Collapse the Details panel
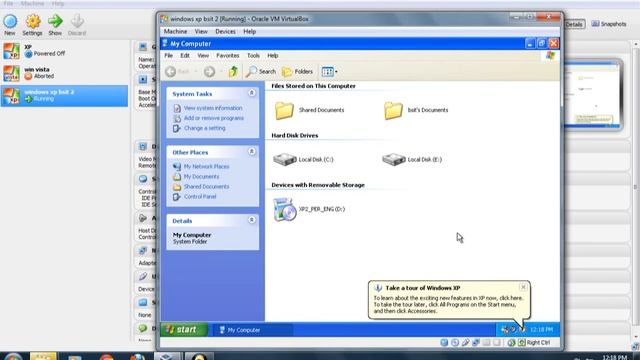 pos(252,220)
